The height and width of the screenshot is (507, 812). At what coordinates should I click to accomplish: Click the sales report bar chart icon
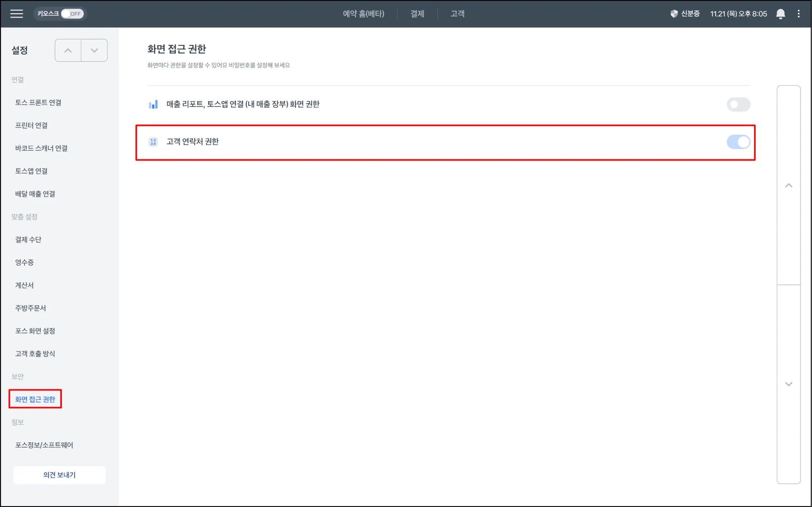point(153,104)
